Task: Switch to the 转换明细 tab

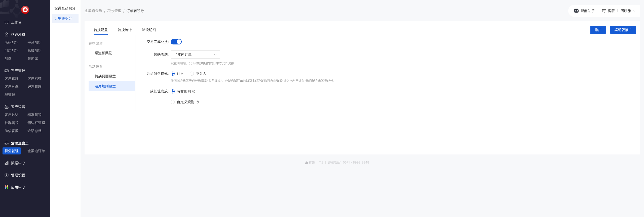Action: pyautogui.click(x=149, y=30)
